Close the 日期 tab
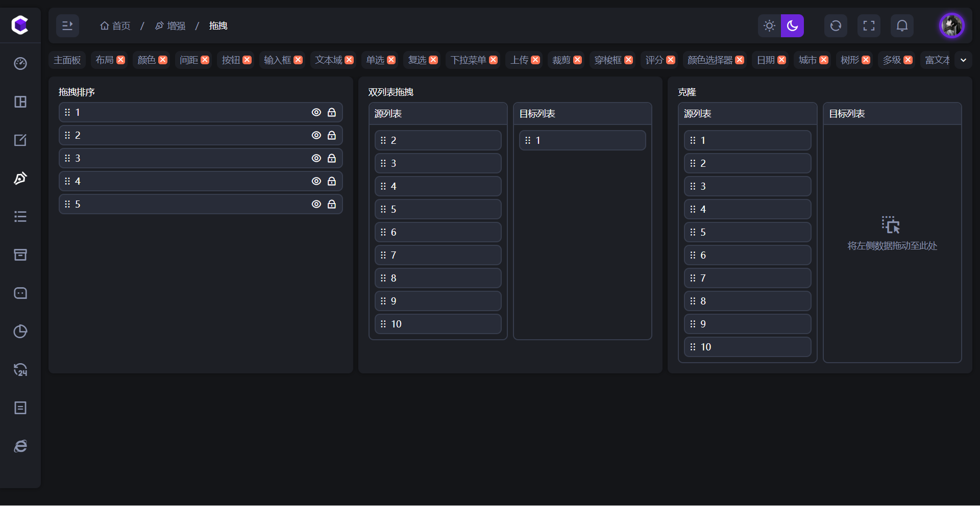980x506 pixels. [x=782, y=60]
